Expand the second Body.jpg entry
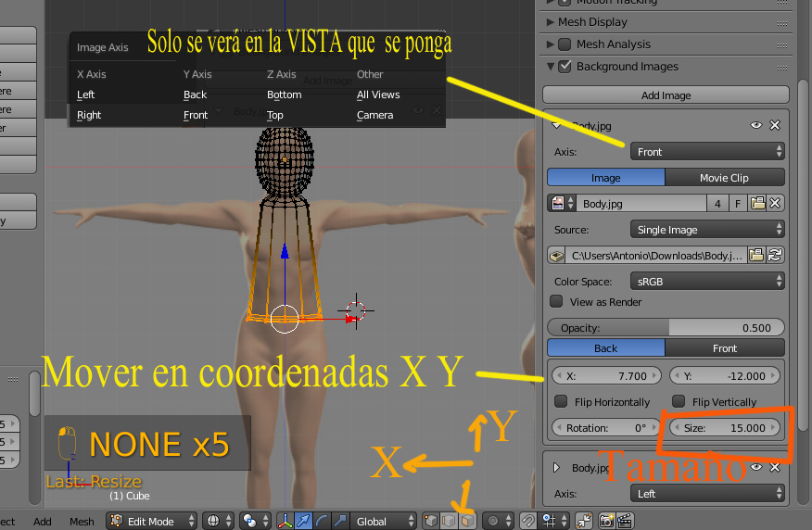Image resolution: width=812 pixels, height=530 pixels. pyautogui.click(x=557, y=468)
